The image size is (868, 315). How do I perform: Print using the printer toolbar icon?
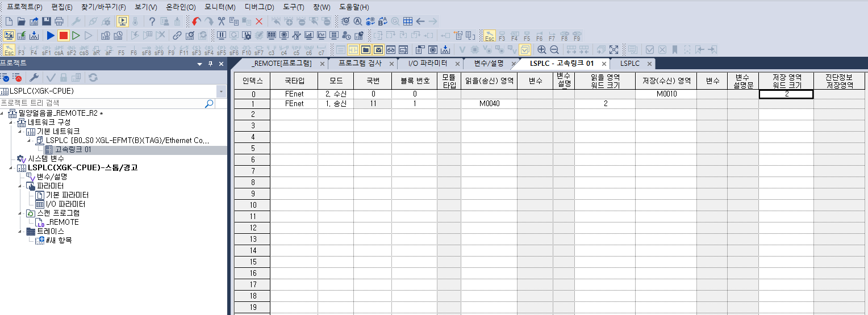(59, 22)
